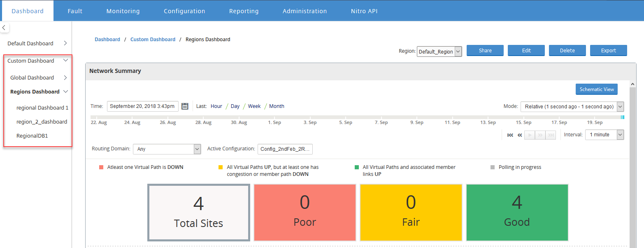The width and height of the screenshot is (644, 248).
Task: Open RegionalDB1 in sidebar
Action: click(x=32, y=136)
